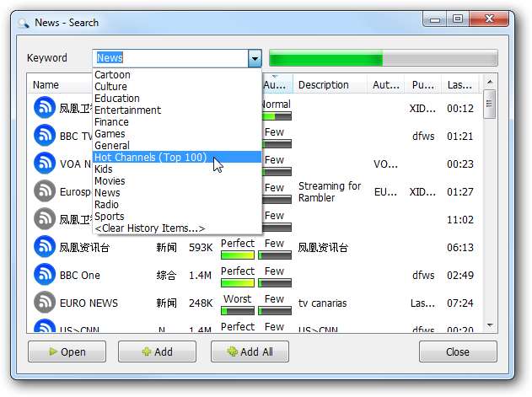Click the search magnifier icon in title bar

pos(24,23)
